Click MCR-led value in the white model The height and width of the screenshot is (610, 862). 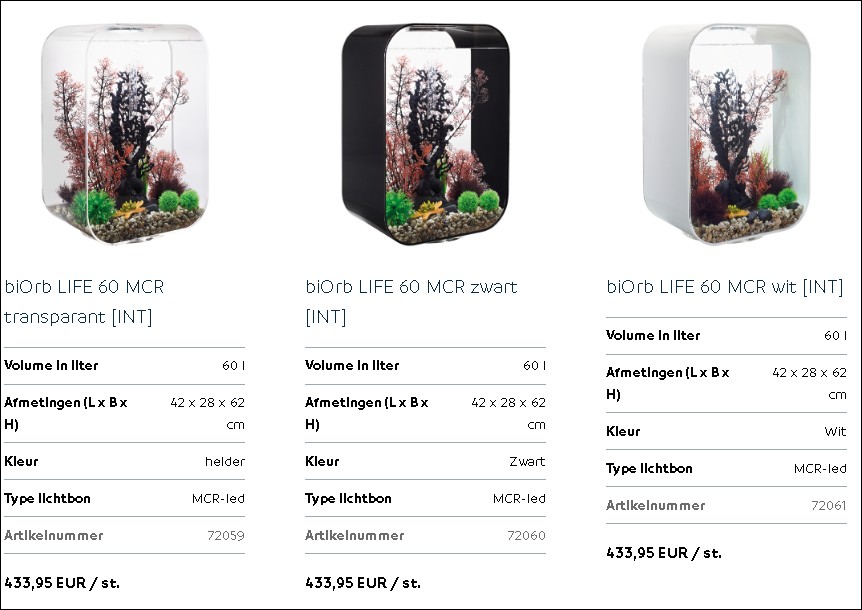click(820, 469)
